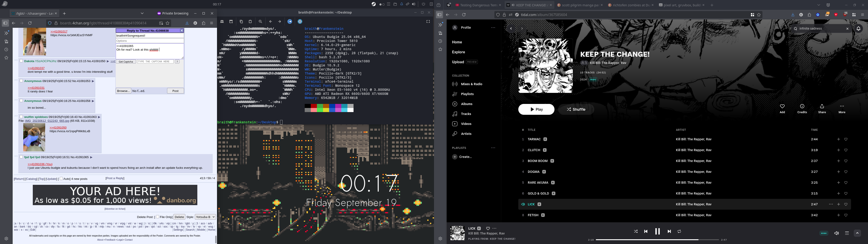This screenshot has width=868, height=244.
Task: Open Albums in Tidal collection
Action: 463,104
